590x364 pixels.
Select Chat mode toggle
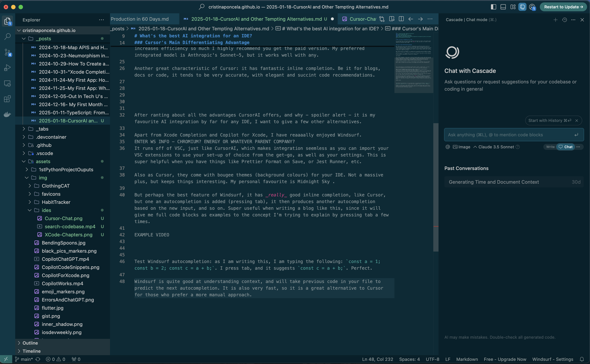[x=565, y=147]
